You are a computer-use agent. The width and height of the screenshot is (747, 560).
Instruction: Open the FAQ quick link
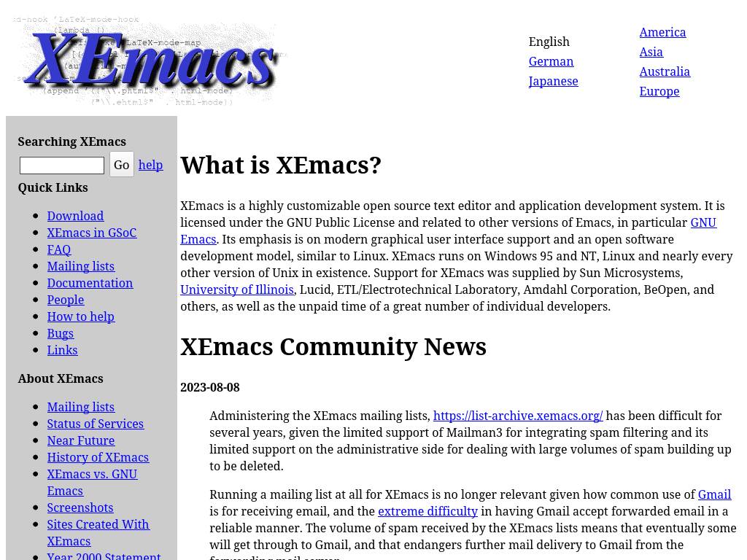58,249
